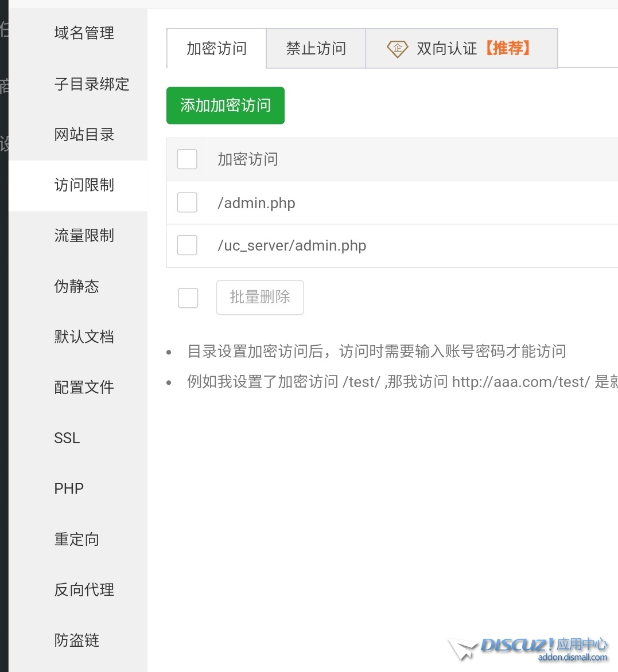Check the /admin.php row checkbox

pos(187,202)
